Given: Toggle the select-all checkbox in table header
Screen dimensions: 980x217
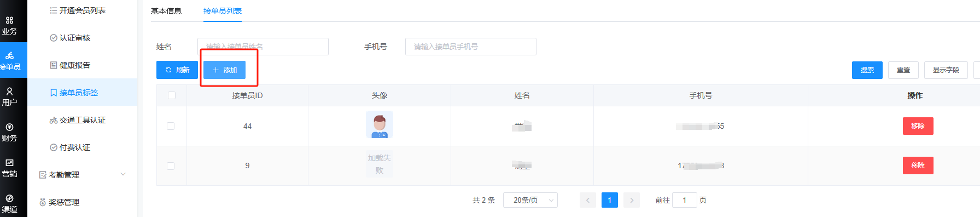Looking at the screenshot, I should [172, 95].
